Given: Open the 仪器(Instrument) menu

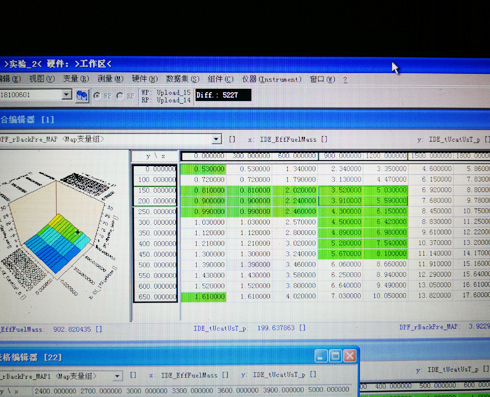Looking at the screenshot, I should 271,79.
